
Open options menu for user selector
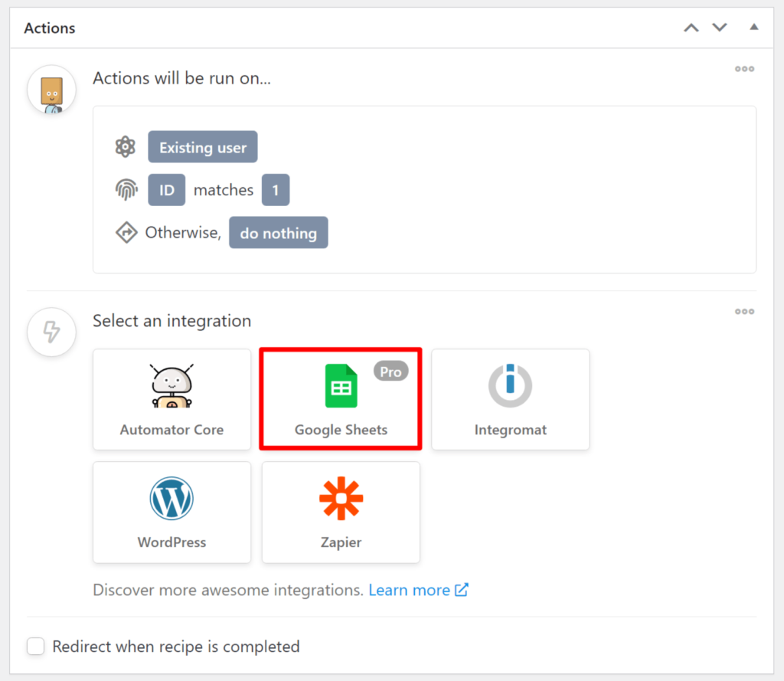[744, 69]
